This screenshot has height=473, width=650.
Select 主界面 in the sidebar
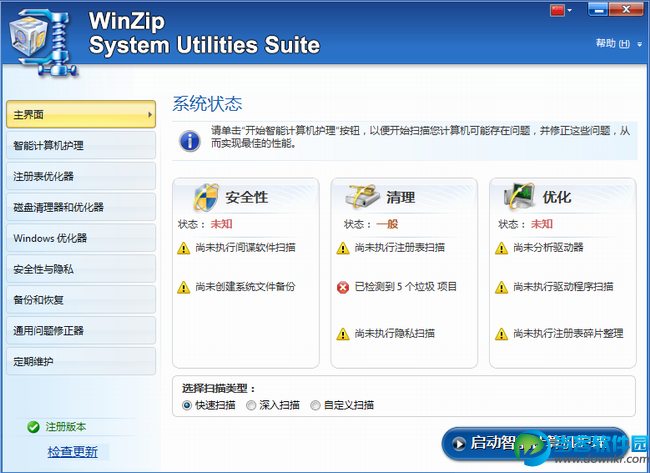click(81, 114)
